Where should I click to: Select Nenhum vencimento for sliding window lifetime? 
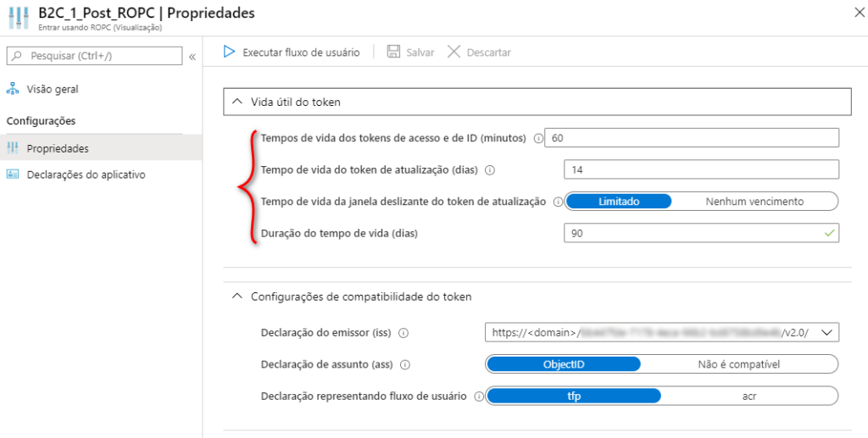tap(754, 202)
